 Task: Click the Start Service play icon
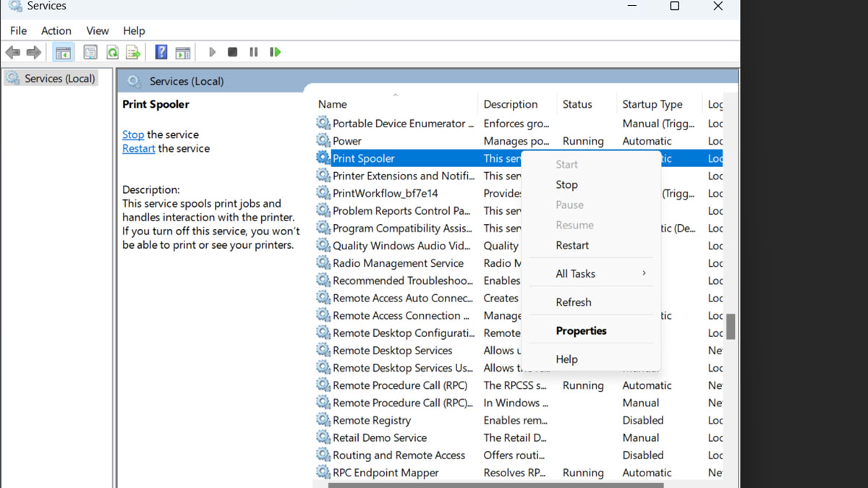tap(212, 52)
